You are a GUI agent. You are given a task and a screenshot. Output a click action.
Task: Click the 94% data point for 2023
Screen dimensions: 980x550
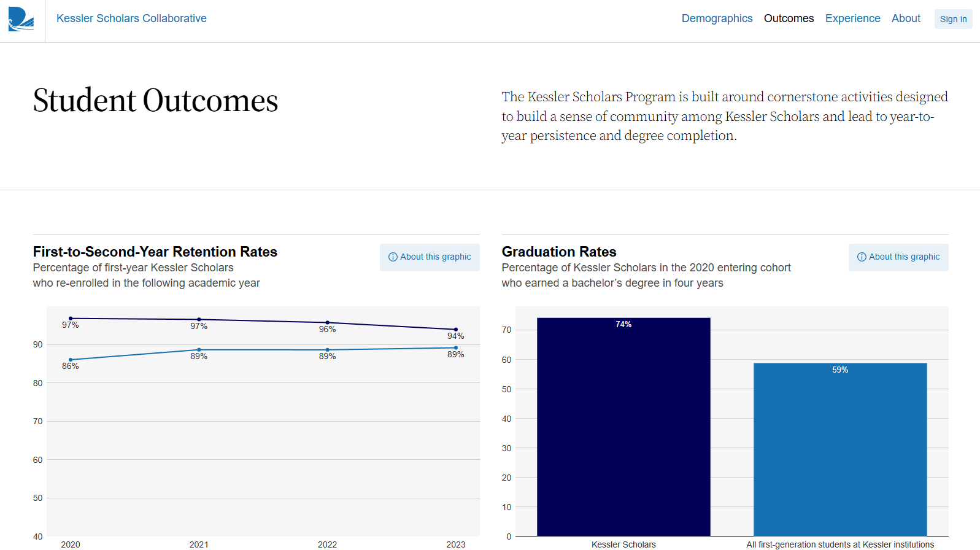455,329
